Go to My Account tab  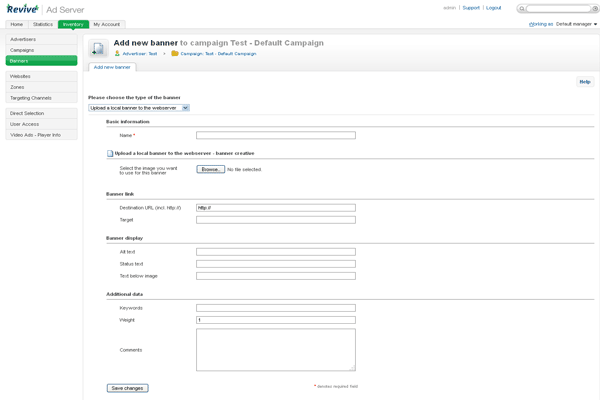[x=107, y=24]
